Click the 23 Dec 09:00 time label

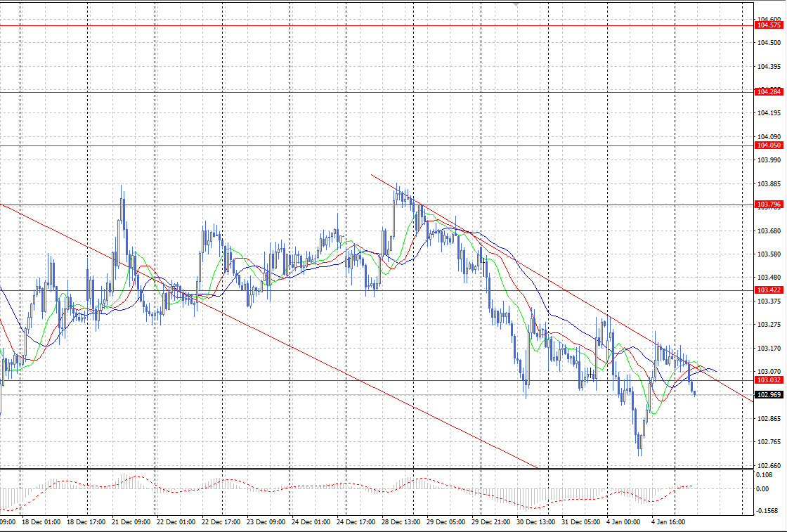tap(266, 522)
